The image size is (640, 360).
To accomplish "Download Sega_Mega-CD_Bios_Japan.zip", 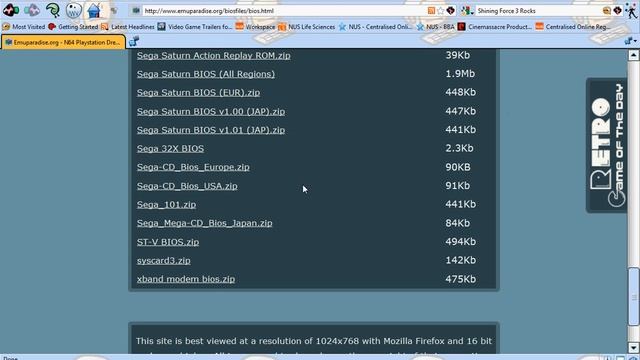I will (204, 223).
